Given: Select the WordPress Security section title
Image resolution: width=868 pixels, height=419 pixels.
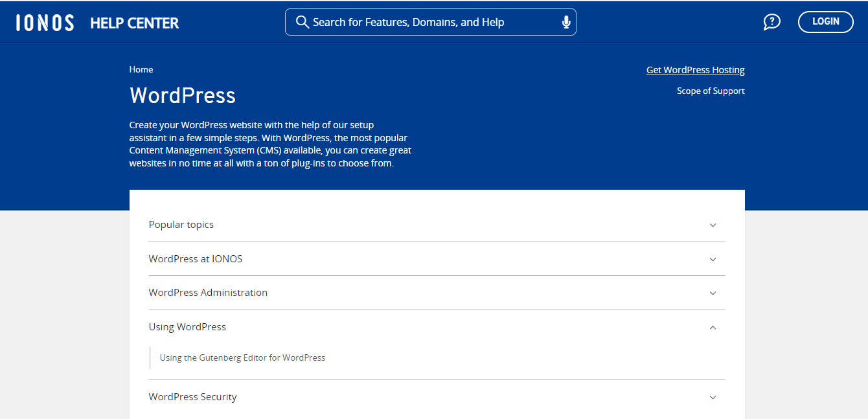Looking at the screenshot, I should point(192,397).
